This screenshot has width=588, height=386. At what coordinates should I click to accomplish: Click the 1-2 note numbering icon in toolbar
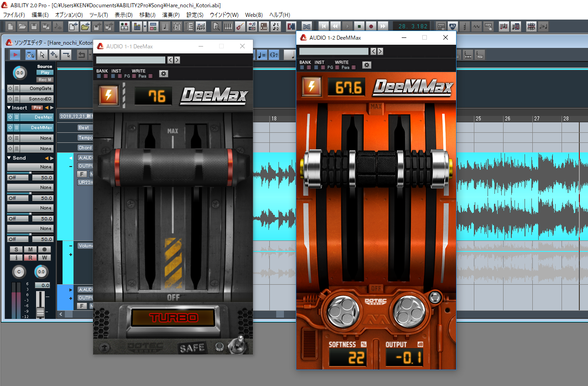(x=276, y=26)
